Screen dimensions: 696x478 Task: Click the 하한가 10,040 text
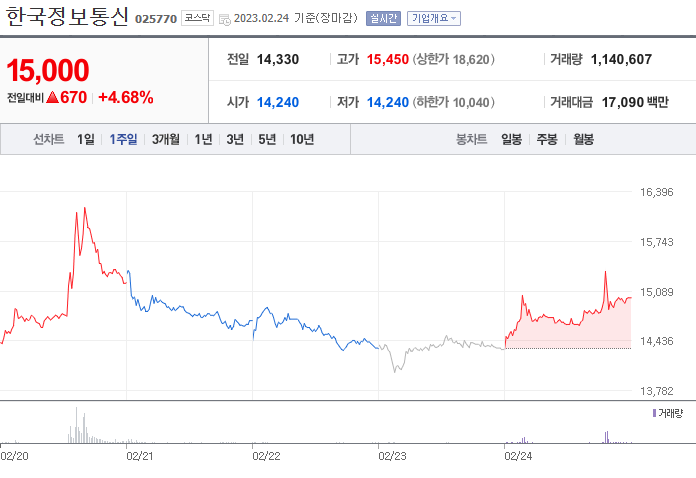click(x=454, y=102)
